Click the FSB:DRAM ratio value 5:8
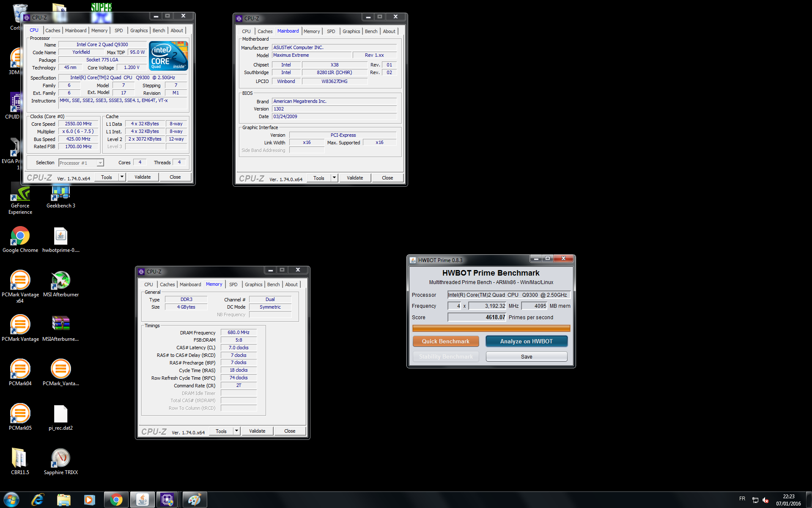Image resolution: width=812 pixels, height=508 pixels. [x=239, y=340]
